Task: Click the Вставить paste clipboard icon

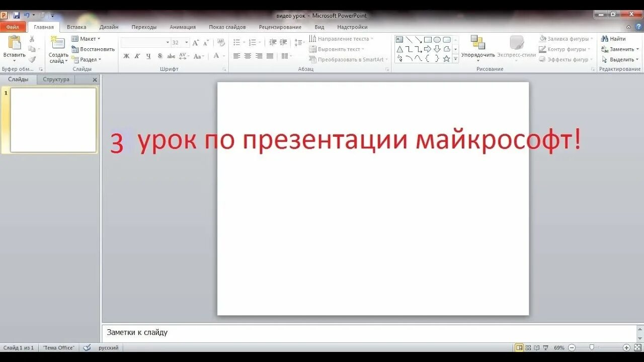Action: pyautogui.click(x=15, y=43)
